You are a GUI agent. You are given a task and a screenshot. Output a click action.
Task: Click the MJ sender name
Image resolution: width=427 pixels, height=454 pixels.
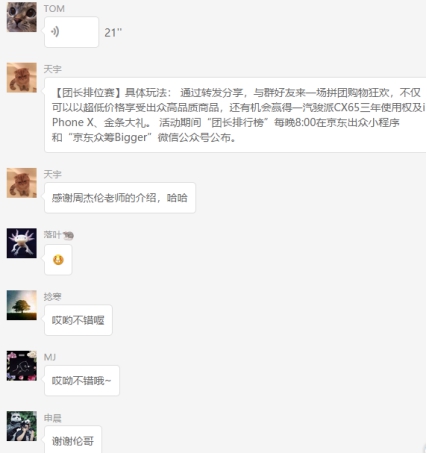tap(50, 357)
